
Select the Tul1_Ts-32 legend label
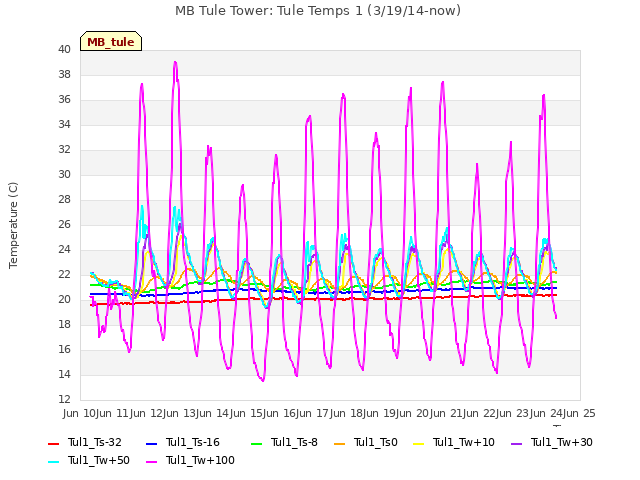pos(95,442)
